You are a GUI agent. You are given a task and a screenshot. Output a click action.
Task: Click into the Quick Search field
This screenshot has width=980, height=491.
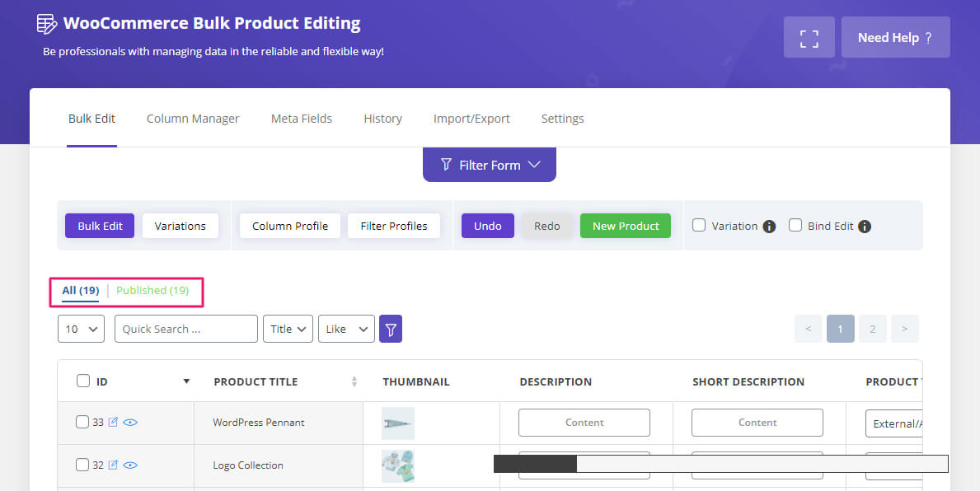[186, 329]
